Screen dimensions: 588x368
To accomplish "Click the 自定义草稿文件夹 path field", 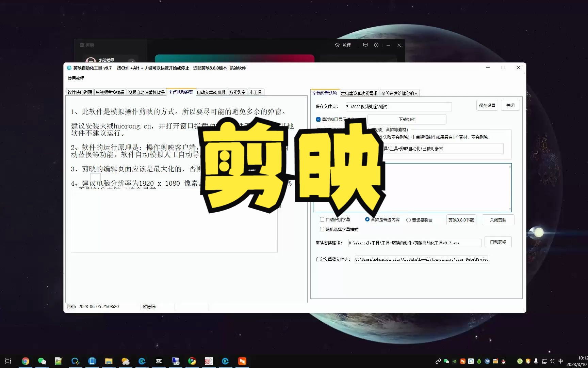I will [x=421, y=259].
